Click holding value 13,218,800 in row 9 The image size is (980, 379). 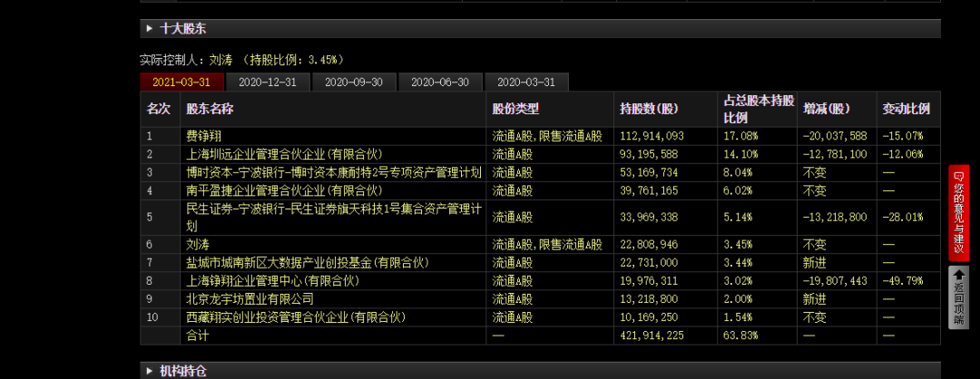coord(649,299)
